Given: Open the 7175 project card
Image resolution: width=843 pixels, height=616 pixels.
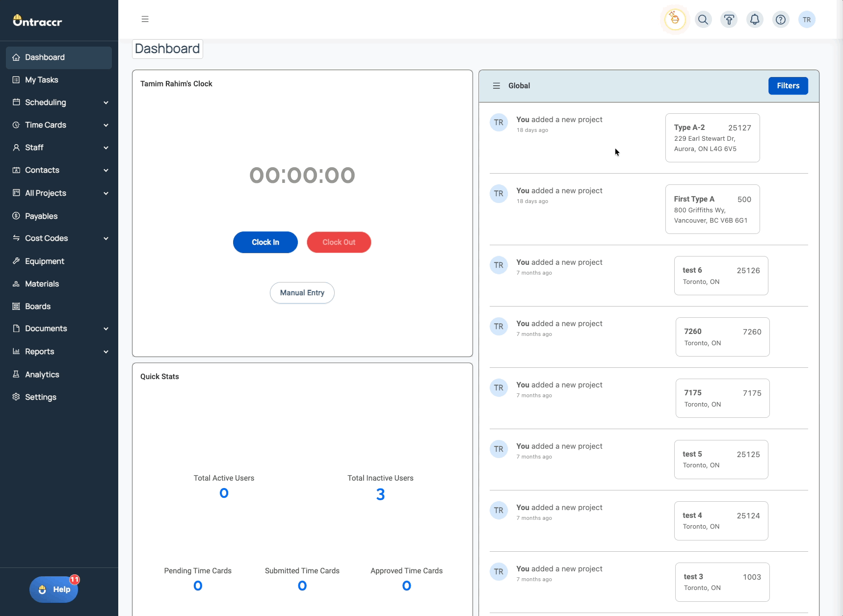Looking at the screenshot, I should [x=723, y=398].
